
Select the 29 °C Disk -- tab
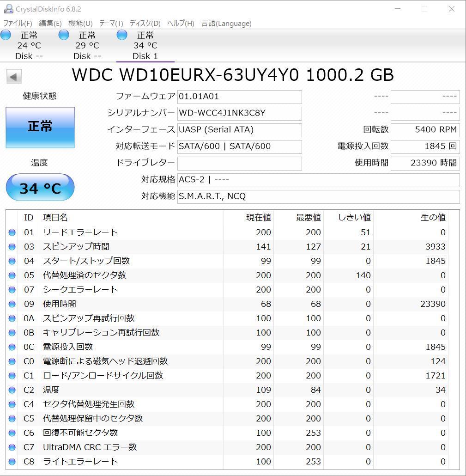point(87,46)
